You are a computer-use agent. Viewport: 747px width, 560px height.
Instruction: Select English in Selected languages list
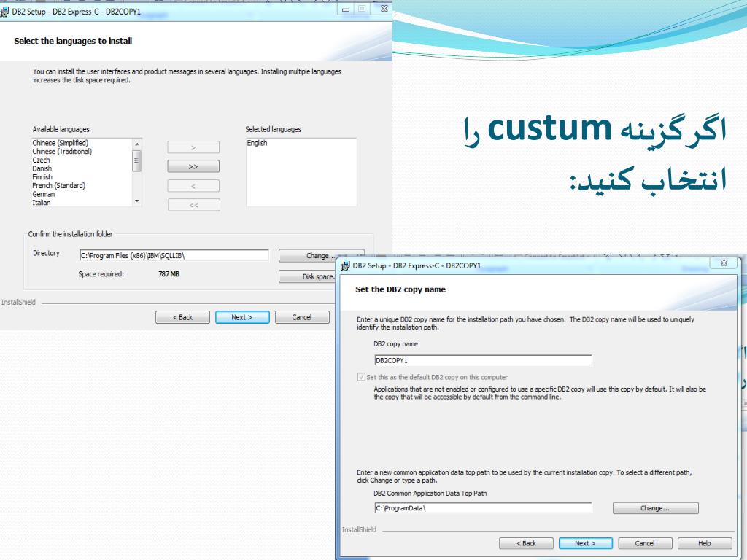pyautogui.click(x=257, y=143)
